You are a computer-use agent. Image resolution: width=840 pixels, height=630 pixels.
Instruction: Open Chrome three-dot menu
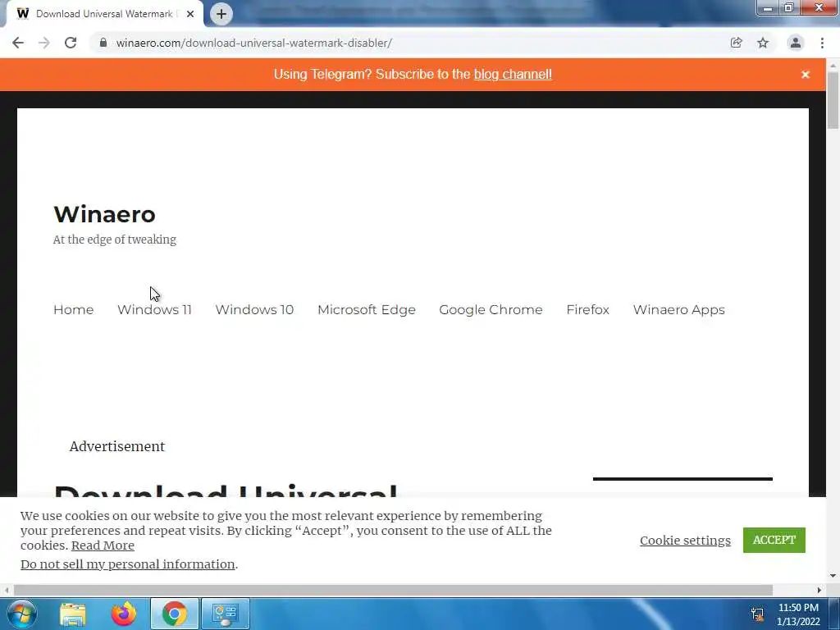822,43
